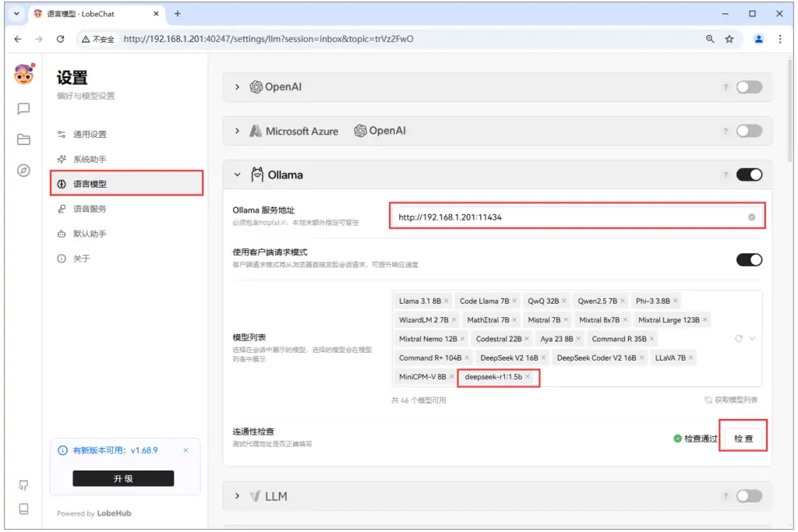Viewport: 798px width, 532px height.
Task: Click the LobeChat avatar at top left
Action: 22,75
